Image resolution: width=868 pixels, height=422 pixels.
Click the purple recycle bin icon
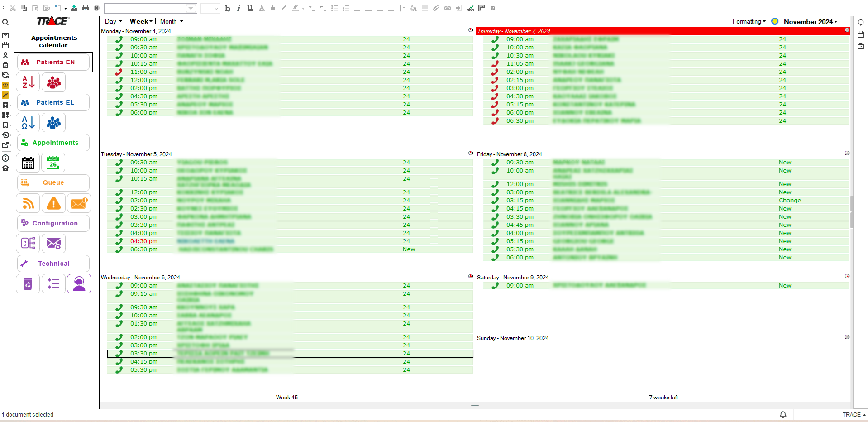[28, 283]
